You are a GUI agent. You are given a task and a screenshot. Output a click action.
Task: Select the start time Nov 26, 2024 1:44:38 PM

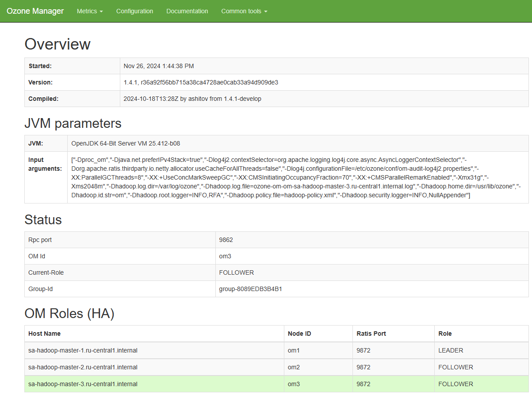pos(159,66)
